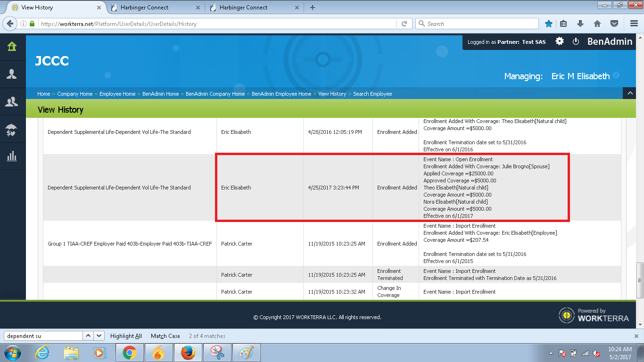The height and width of the screenshot is (362, 644).
Task: Click the Managing Eric M Elisabeth name
Action: click(580, 76)
